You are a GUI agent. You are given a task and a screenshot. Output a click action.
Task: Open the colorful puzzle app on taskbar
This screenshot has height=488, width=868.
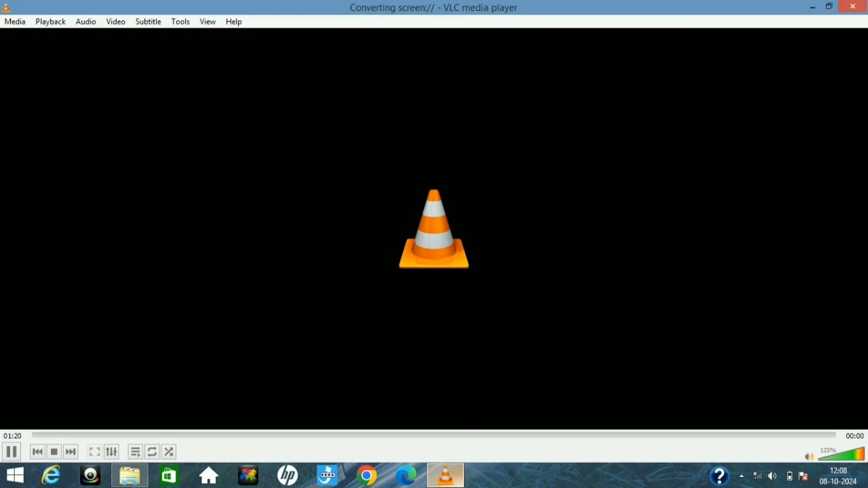[248, 476]
